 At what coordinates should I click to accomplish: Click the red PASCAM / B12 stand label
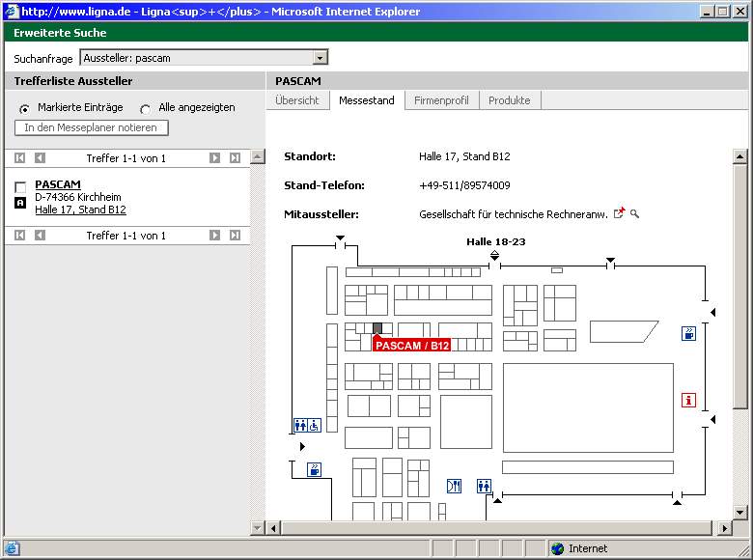tap(412, 346)
